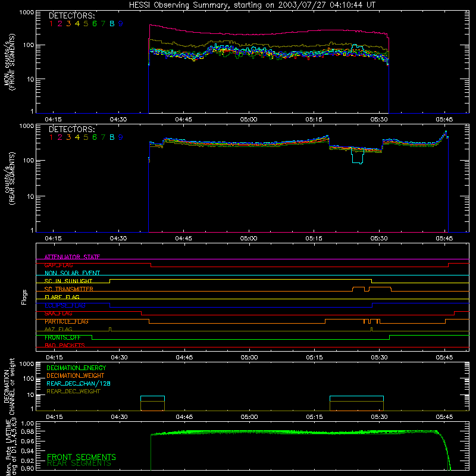This screenshot has width=476, height=476.
Task: Click the GAP_FLAG label
Action: point(58,265)
